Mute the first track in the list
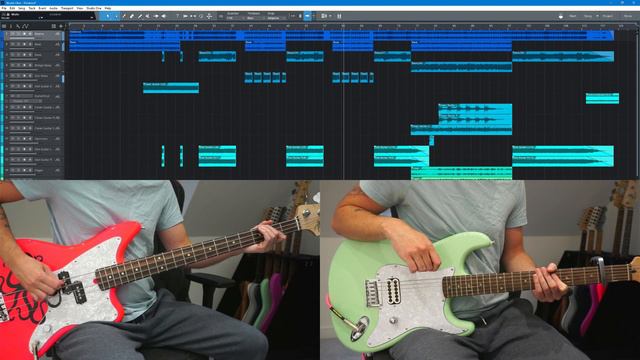The image size is (640, 360). click(12, 34)
